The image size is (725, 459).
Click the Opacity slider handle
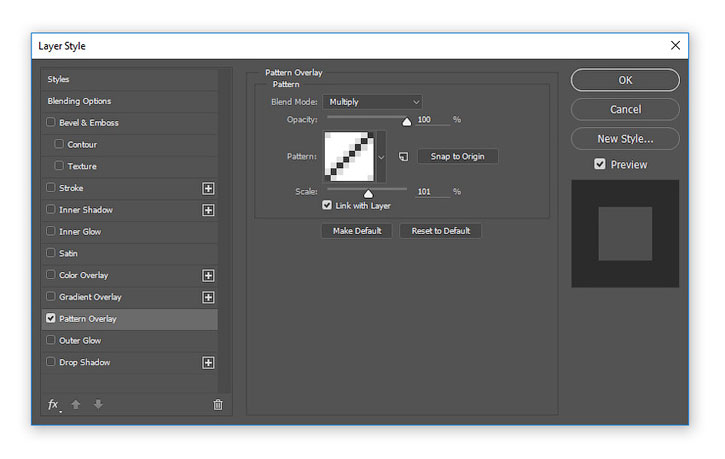coord(406,122)
